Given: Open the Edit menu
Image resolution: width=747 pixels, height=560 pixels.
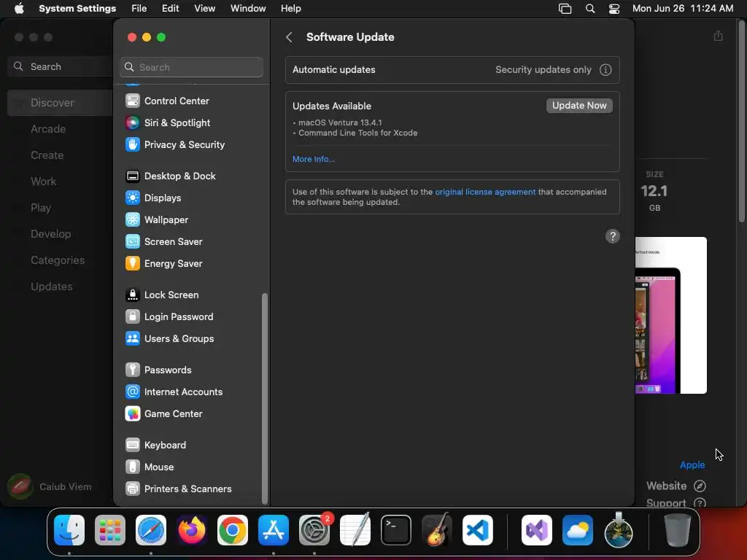Looking at the screenshot, I should (x=170, y=9).
